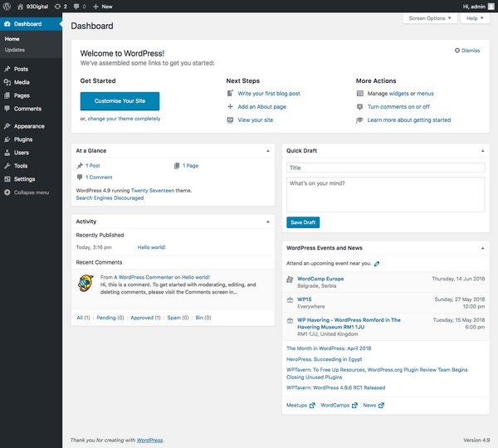
Task: Click the edit pencil next to event location
Action: click(377, 264)
